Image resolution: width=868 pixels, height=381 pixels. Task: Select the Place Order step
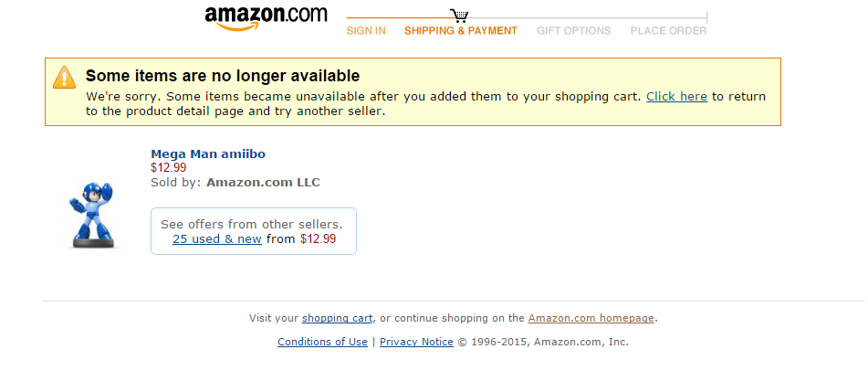pos(668,31)
